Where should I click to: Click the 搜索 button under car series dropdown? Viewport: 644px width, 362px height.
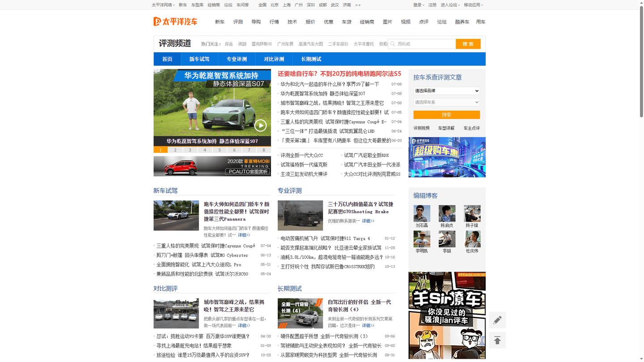pos(446,115)
